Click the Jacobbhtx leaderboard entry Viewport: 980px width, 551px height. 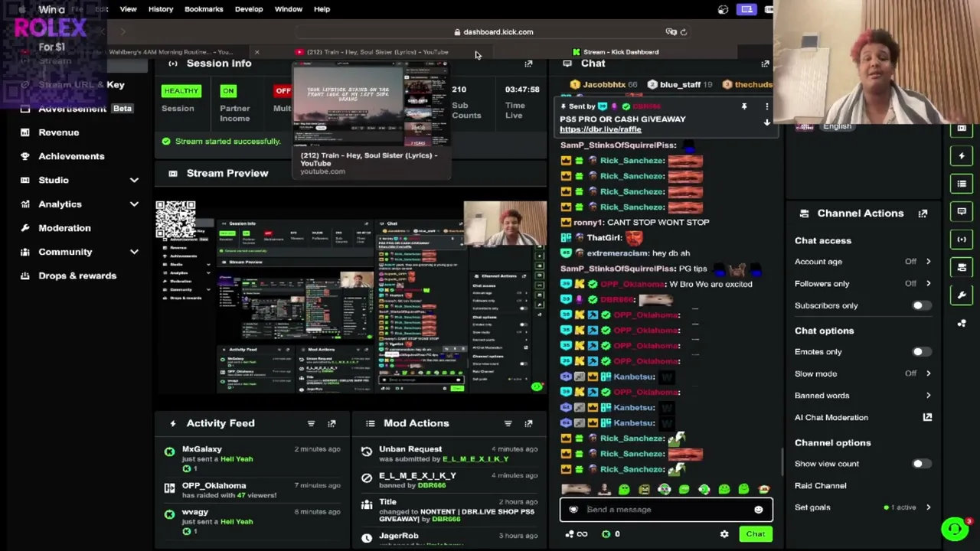coord(605,85)
